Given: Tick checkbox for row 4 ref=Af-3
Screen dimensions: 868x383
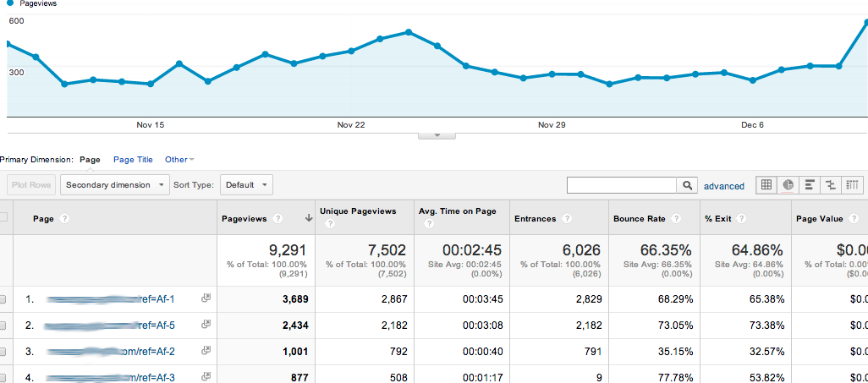Looking at the screenshot, I should point(3,378).
